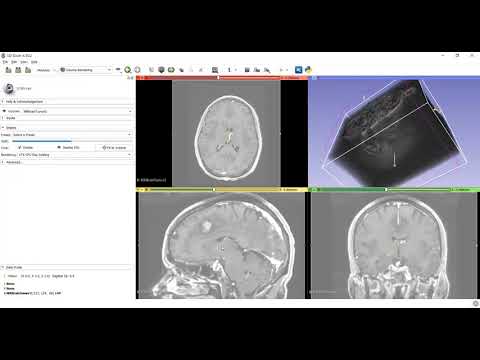Expand the Advanced section
This screenshot has height=360, width=480.
point(67,162)
